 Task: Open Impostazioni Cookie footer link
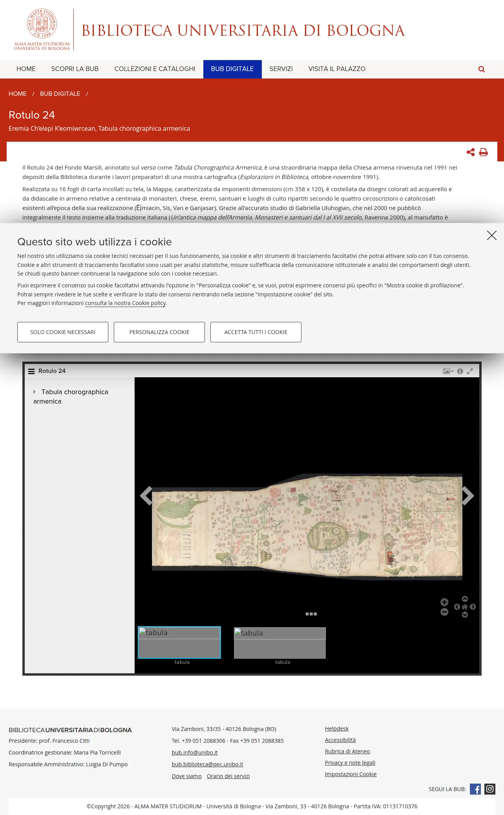pos(351,774)
